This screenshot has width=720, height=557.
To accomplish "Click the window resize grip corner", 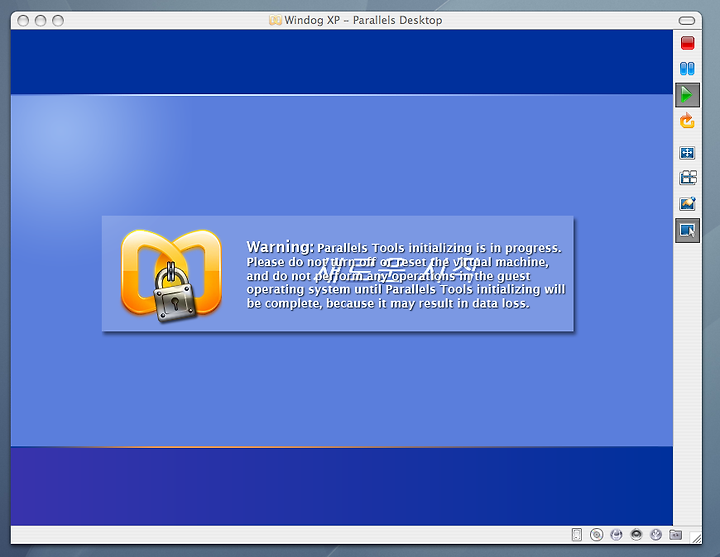I will [696, 538].
